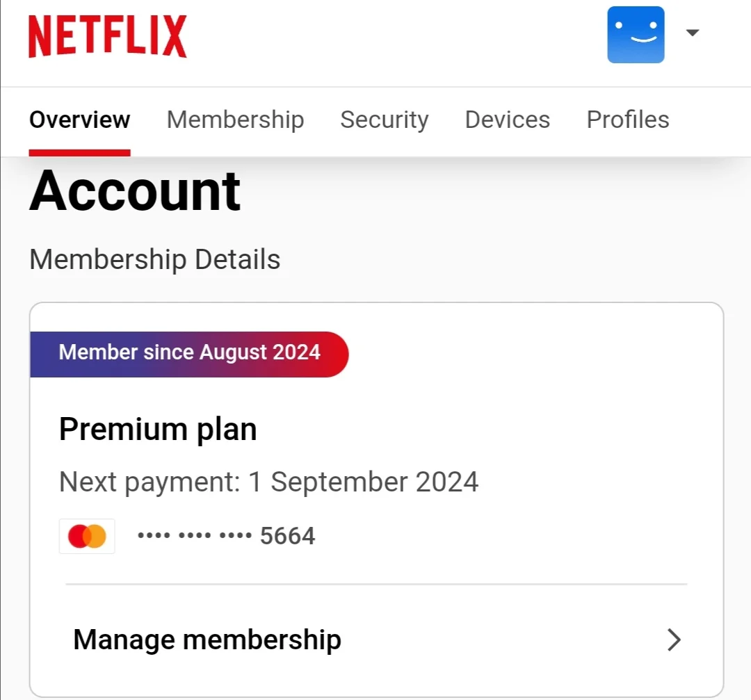Click the Member since August 2024 badge
Image resolution: width=751 pixels, height=700 pixels.
coord(189,354)
